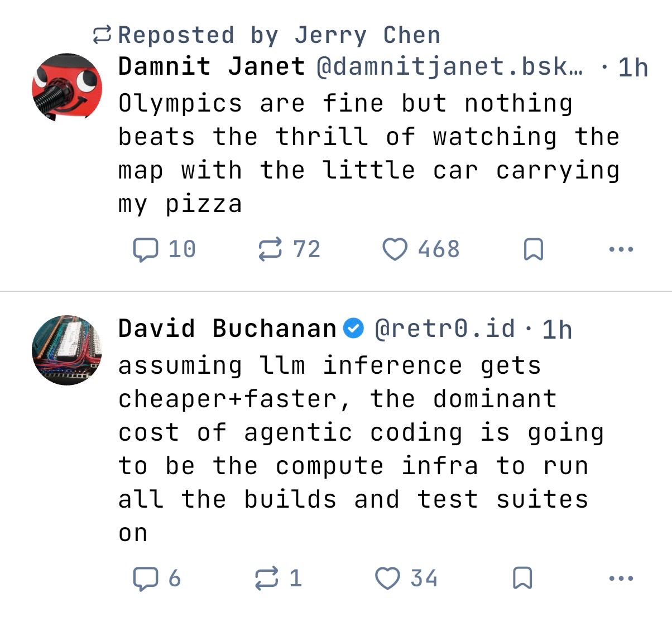672x617 pixels.
Task: Open more options for Damnit Janet's post
Action: click(x=621, y=249)
